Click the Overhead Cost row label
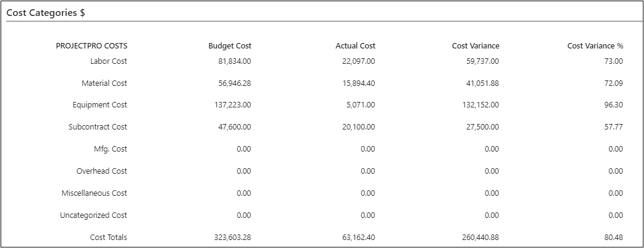The image size is (644, 248). coord(101,171)
